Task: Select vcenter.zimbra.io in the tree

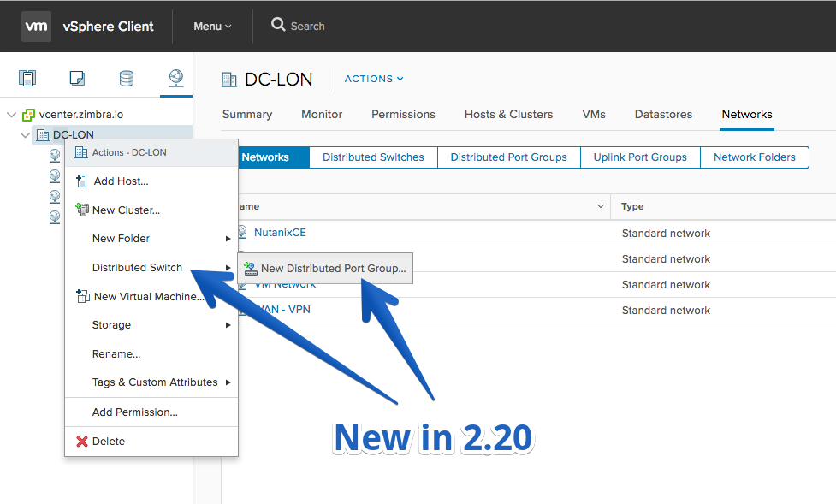Action: click(x=81, y=114)
